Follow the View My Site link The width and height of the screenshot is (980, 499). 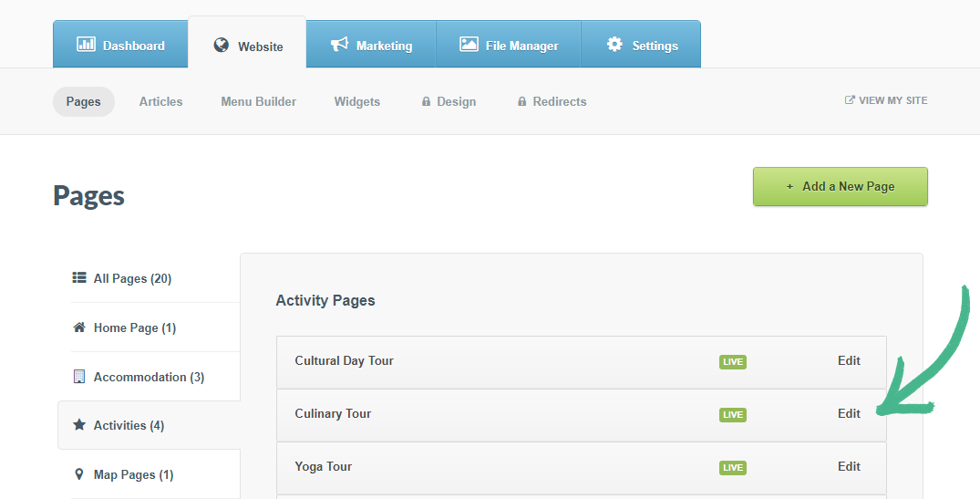[892, 100]
